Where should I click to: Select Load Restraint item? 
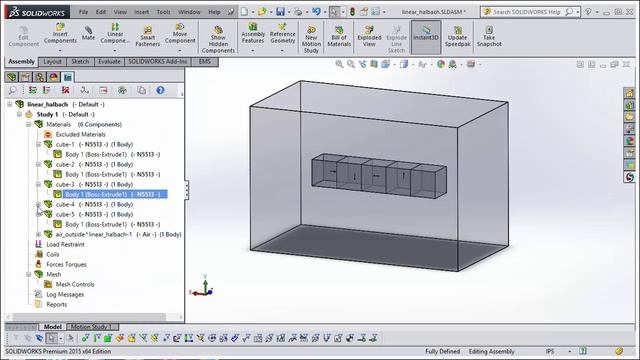[65, 244]
